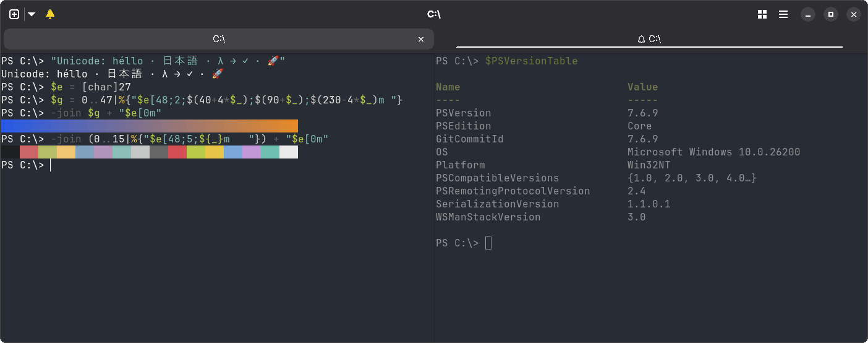
Task: Click the Unicode output line without quotes
Action: (112, 74)
